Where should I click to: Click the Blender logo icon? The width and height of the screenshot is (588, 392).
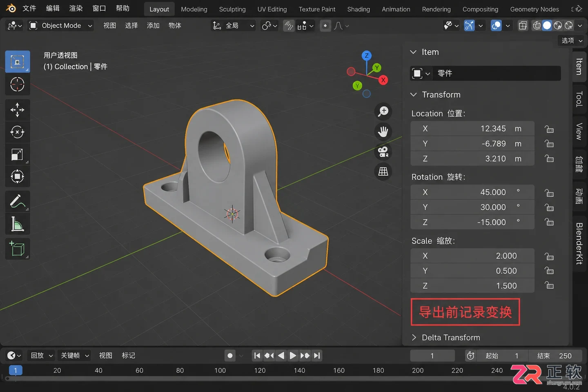(11, 8)
